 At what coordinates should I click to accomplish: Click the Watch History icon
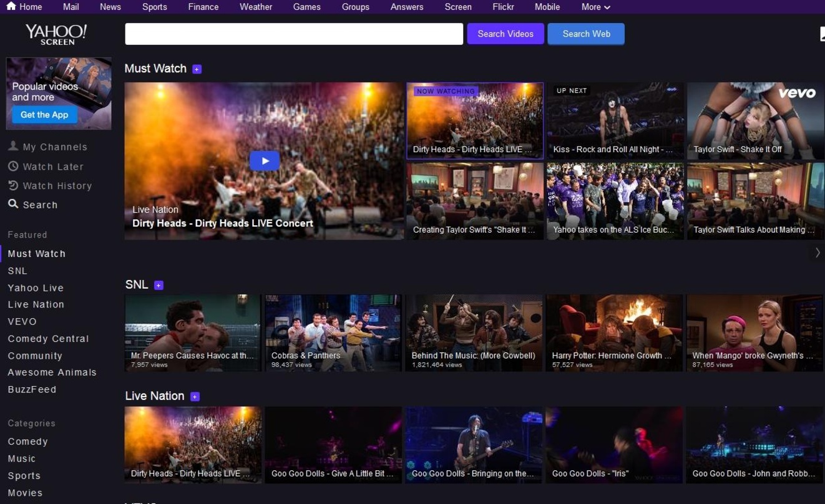12,185
